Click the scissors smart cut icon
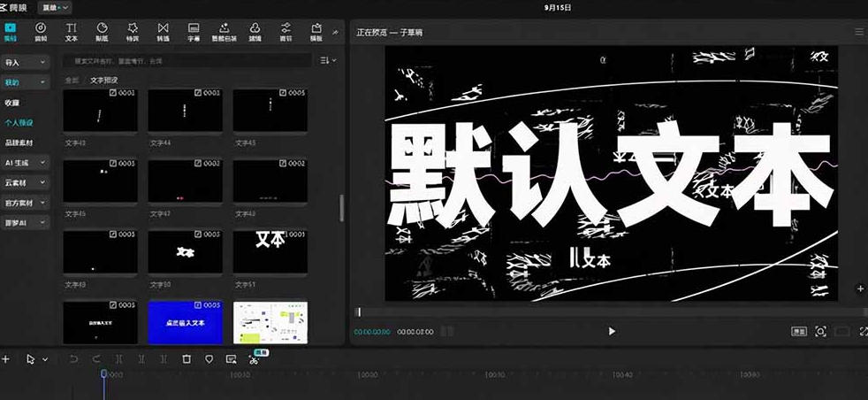 click(254, 360)
